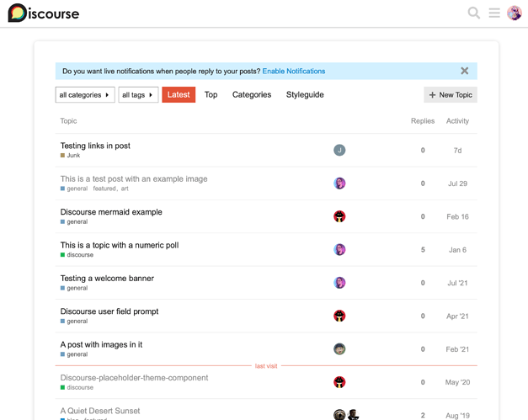Expand the all categories dropdown

[x=85, y=95]
